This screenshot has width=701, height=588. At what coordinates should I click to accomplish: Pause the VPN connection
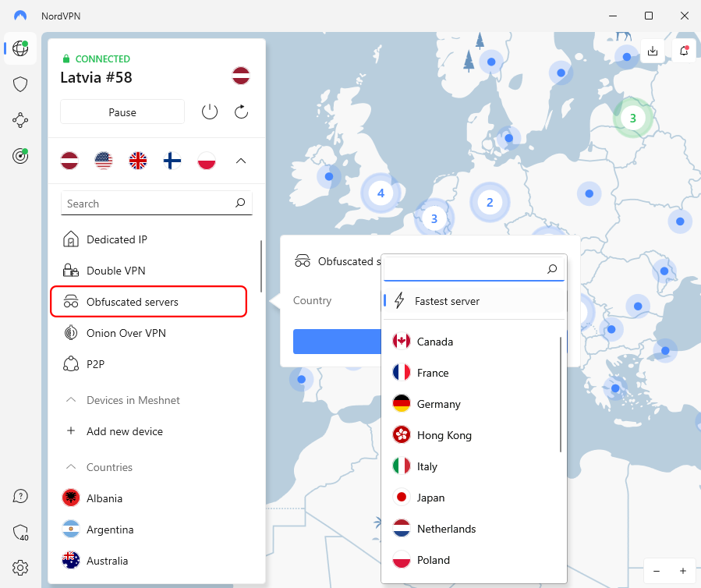coord(122,112)
